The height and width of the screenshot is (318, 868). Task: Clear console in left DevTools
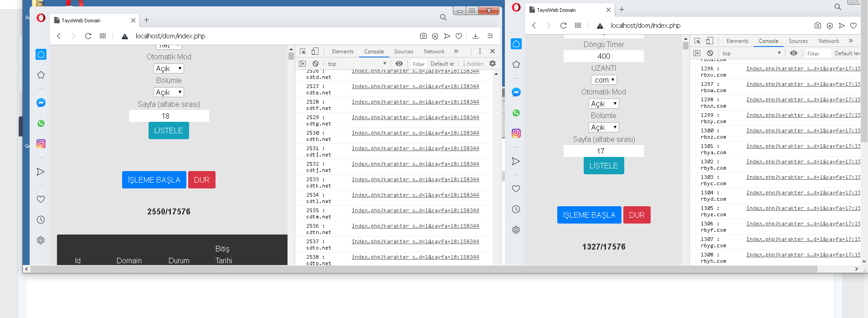(315, 64)
